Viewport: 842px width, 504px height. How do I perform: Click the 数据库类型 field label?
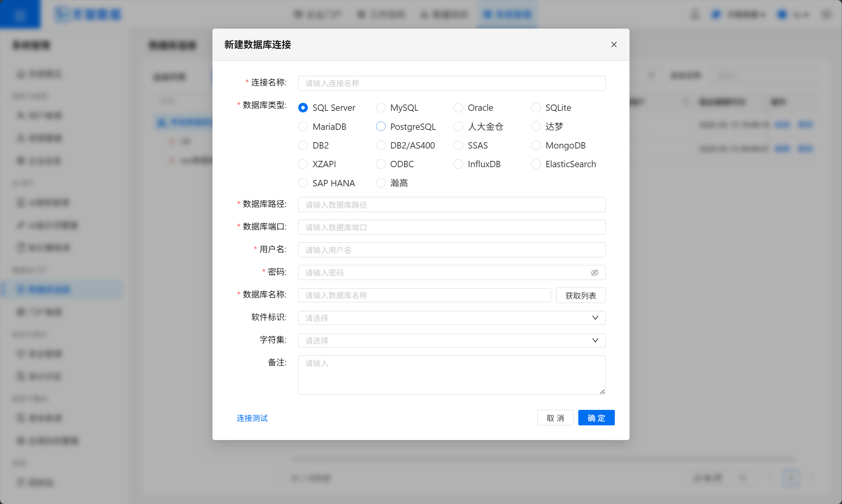(265, 105)
